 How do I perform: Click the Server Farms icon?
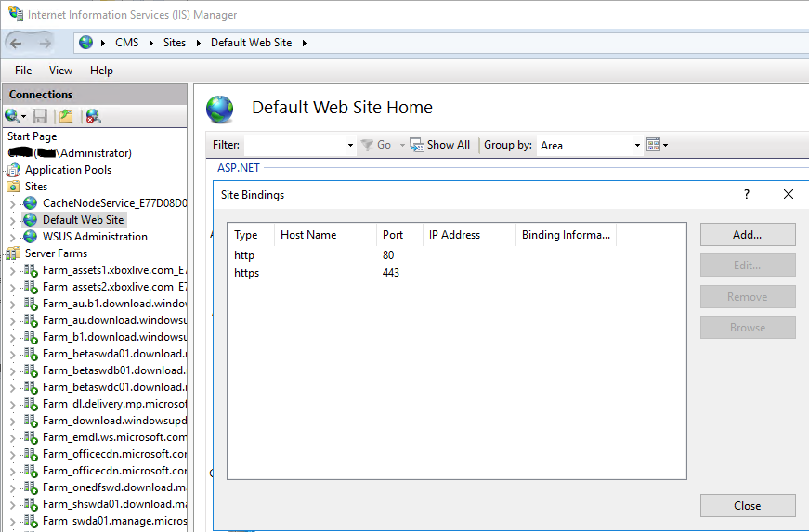pyautogui.click(x=13, y=253)
